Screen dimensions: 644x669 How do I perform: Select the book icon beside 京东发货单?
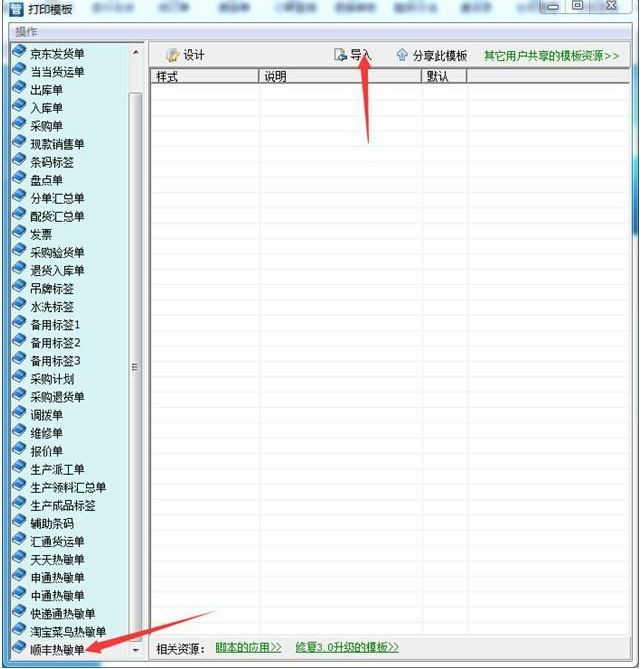point(19,52)
